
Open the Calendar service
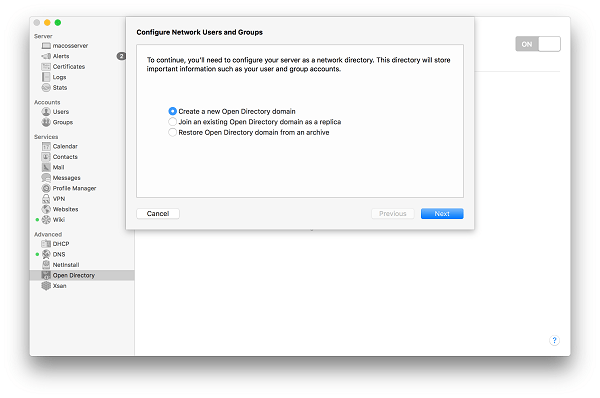(65, 146)
